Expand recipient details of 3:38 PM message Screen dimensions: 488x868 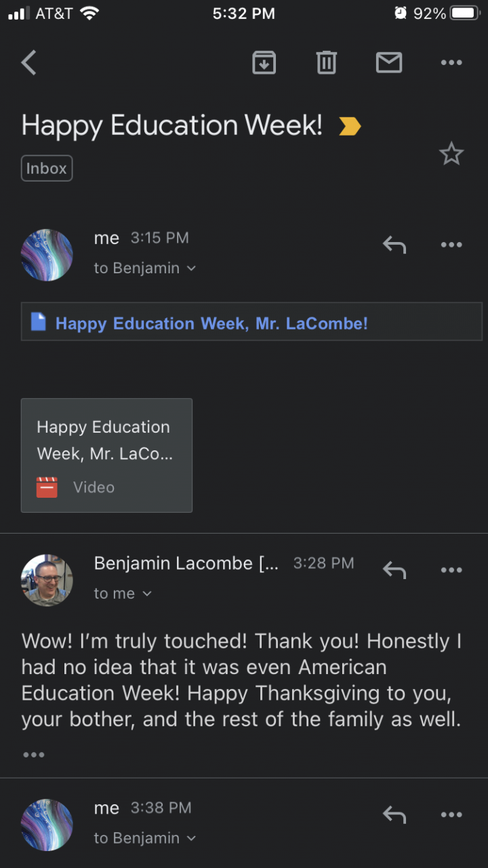click(190, 839)
